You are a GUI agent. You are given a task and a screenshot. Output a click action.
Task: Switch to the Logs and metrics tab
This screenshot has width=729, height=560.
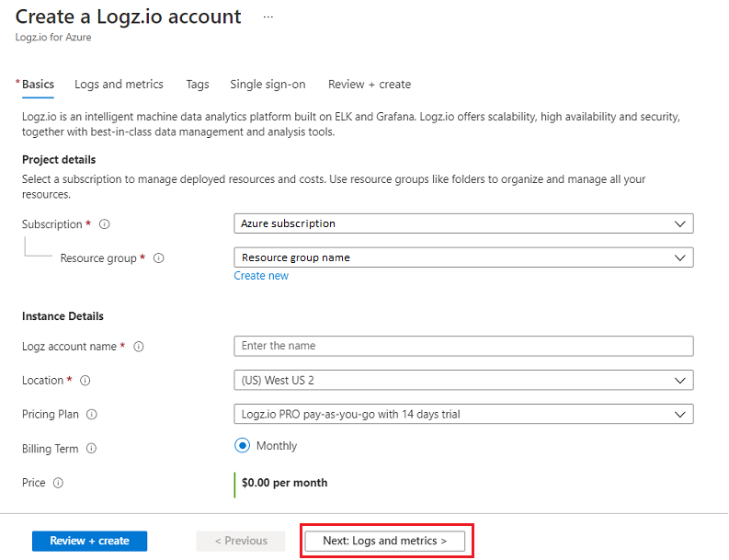[x=119, y=85]
